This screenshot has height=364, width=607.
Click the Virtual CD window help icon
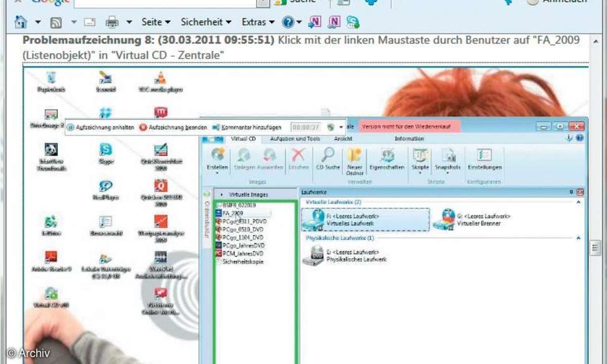(x=580, y=138)
